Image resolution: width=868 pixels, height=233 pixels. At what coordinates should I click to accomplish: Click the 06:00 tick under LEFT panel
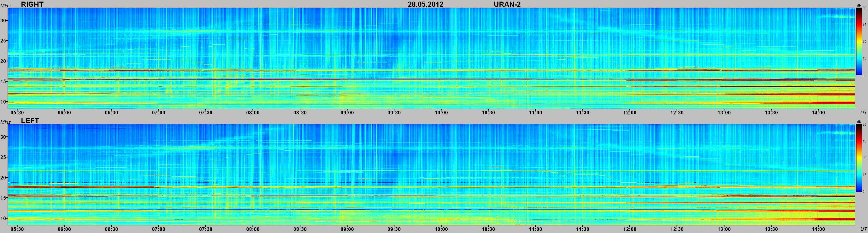pyautogui.click(x=64, y=229)
